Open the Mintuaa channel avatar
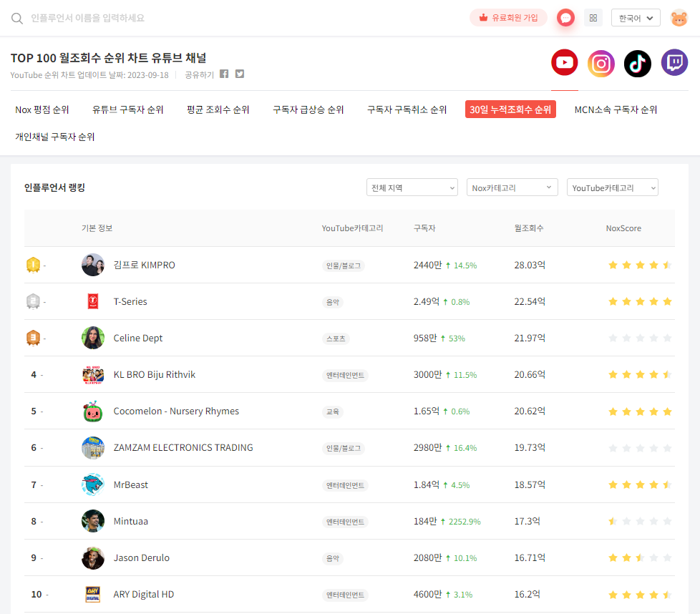 (x=93, y=521)
